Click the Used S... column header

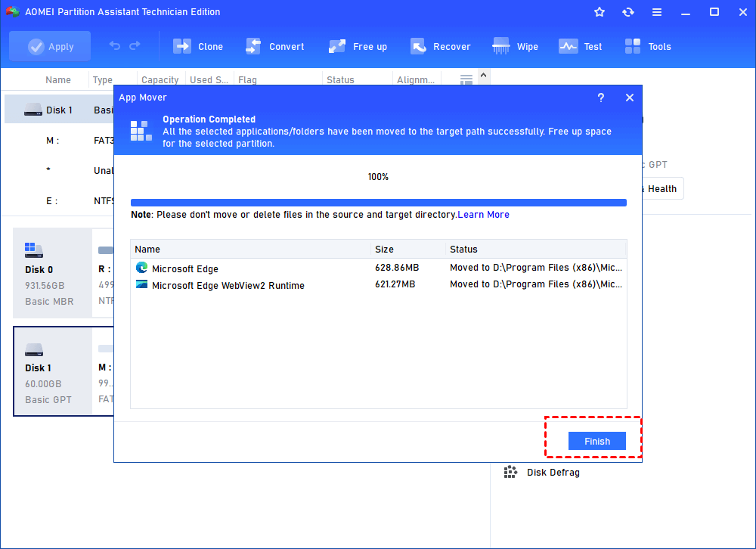[209, 80]
